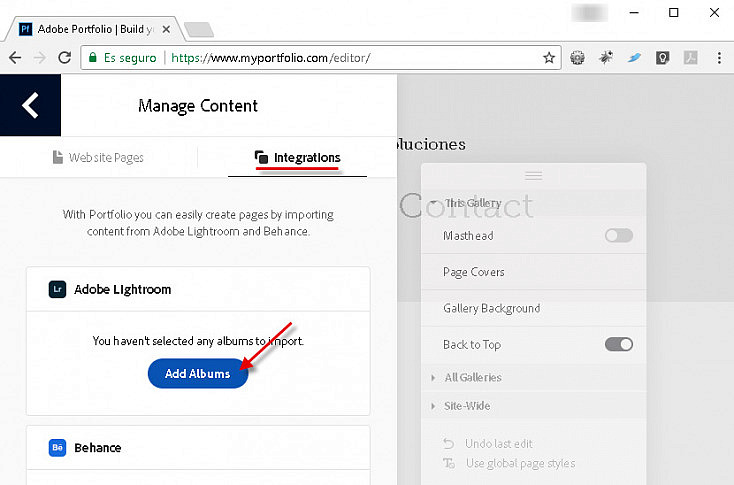Click the Manage Content title
The image size is (734, 485).
pos(198,106)
